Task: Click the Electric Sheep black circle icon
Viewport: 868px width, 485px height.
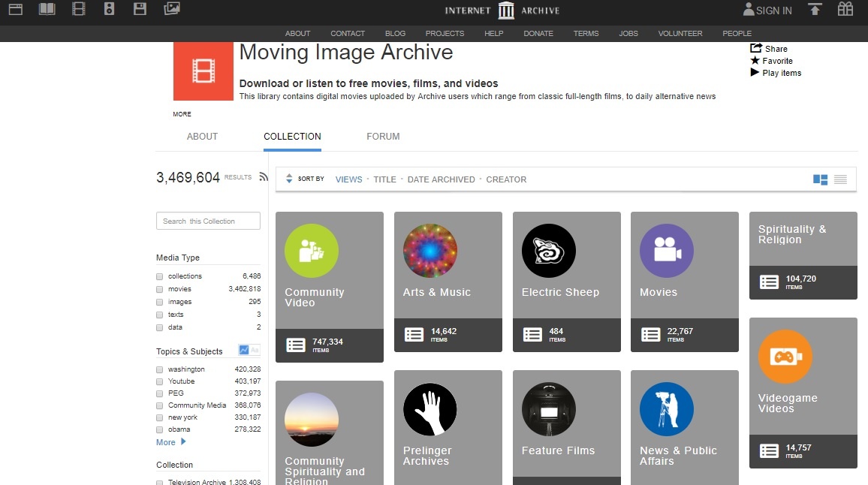Action: pos(549,251)
